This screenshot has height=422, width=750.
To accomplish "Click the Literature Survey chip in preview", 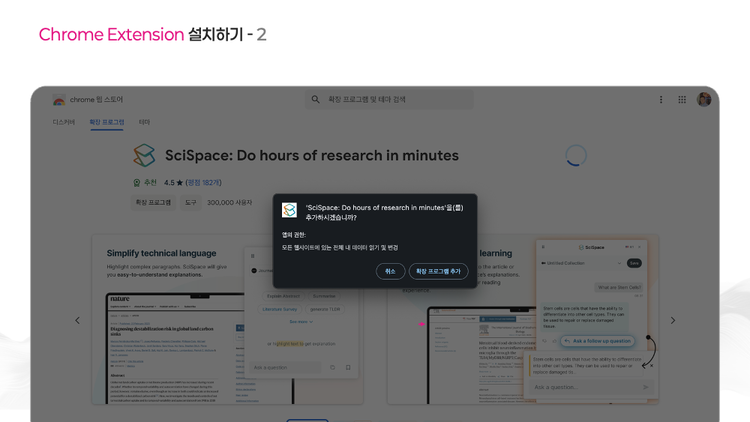I will tap(280, 310).
